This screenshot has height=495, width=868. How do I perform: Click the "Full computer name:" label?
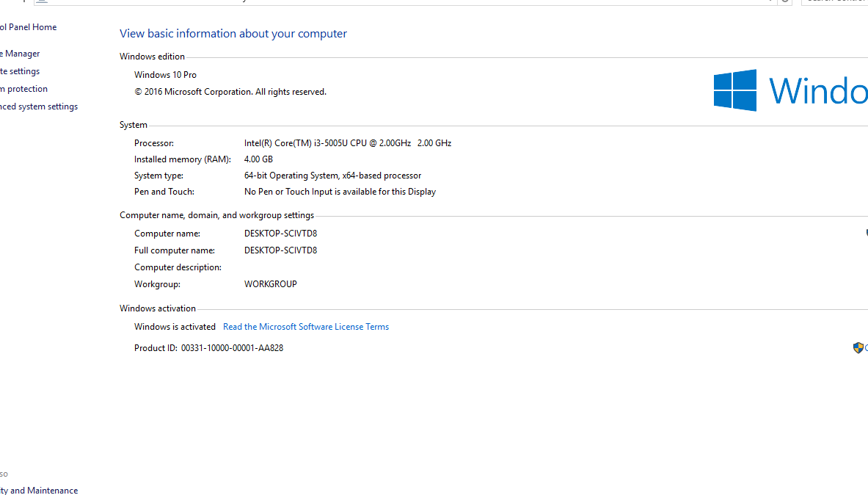175,250
